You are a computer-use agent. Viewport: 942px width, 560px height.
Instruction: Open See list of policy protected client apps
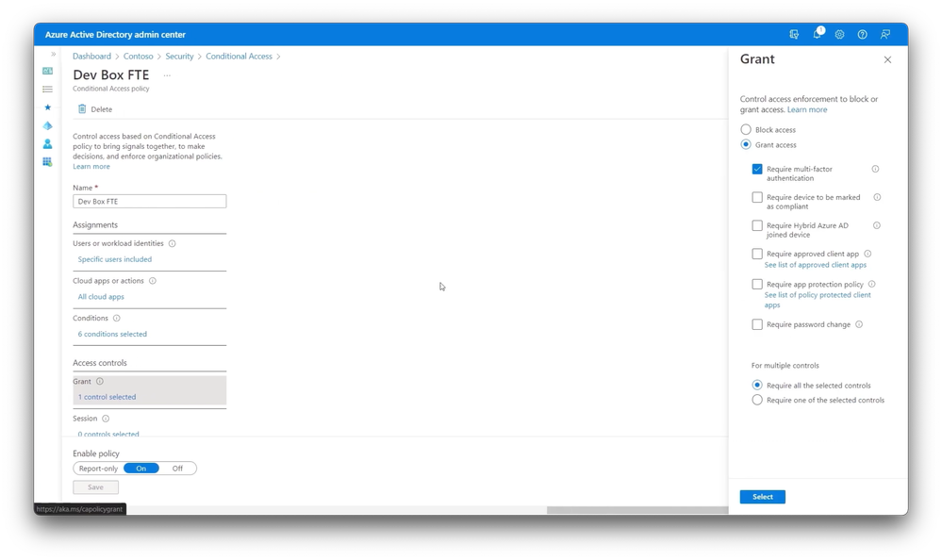pos(818,300)
